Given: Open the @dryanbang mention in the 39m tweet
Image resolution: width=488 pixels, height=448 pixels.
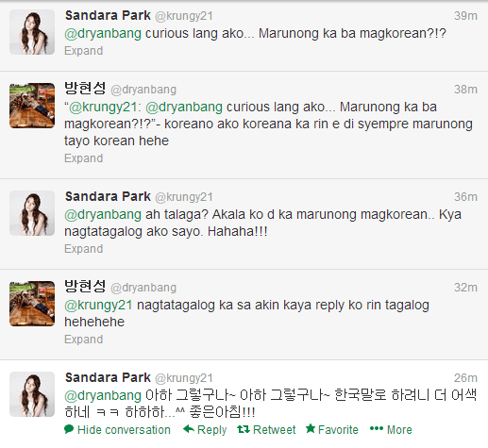Looking at the screenshot, I should [103, 34].
